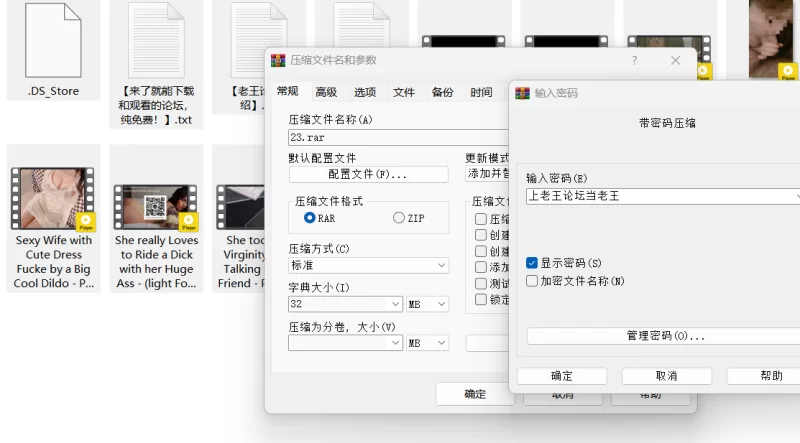Choose the RAR format radio button
Image resolution: width=800 pixels, height=443 pixels.
pyautogui.click(x=310, y=218)
